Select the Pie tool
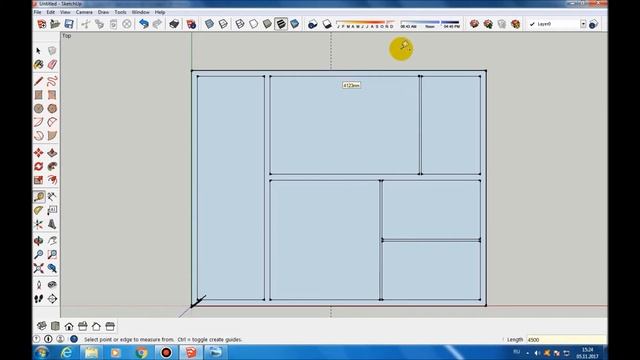Viewport: 640px width, 360px height. pyautogui.click(x=52, y=135)
